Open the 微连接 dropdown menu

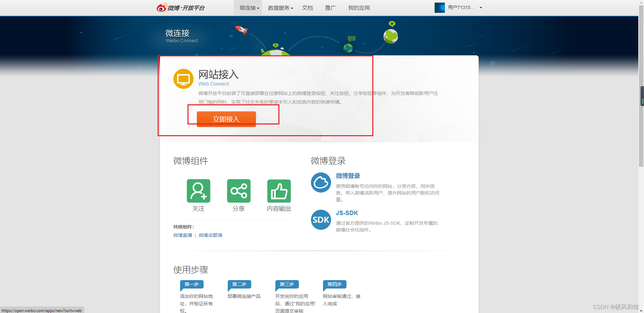pyautogui.click(x=248, y=8)
